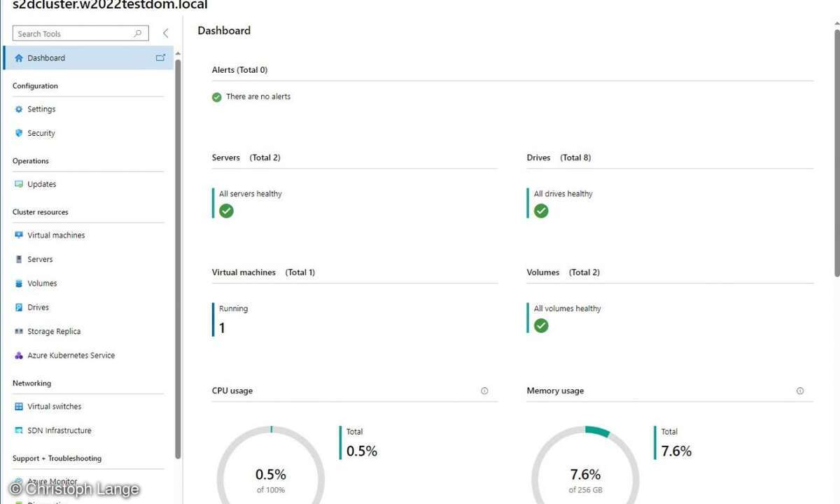This screenshot has height=504, width=840.
Task: Open the Drives menu item
Action: pyautogui.click(x=38, y=307)
